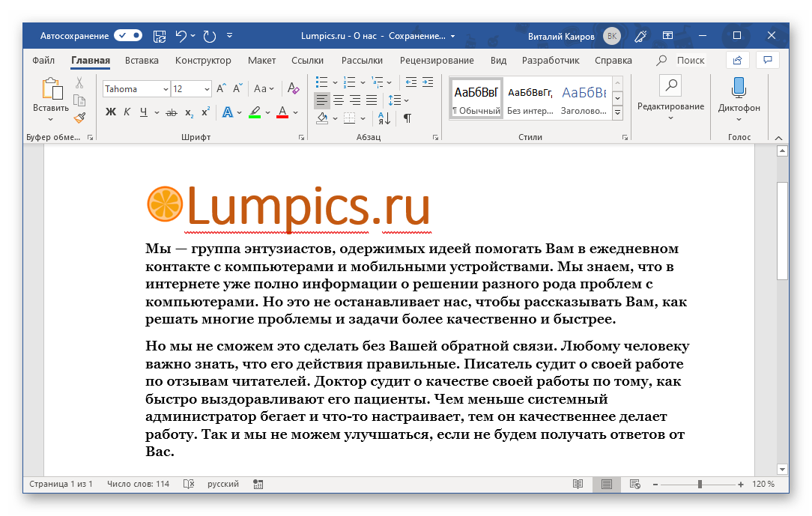The image size is (812, 516).
Task: Open ribbon display options icon
Action: (668, 36)
